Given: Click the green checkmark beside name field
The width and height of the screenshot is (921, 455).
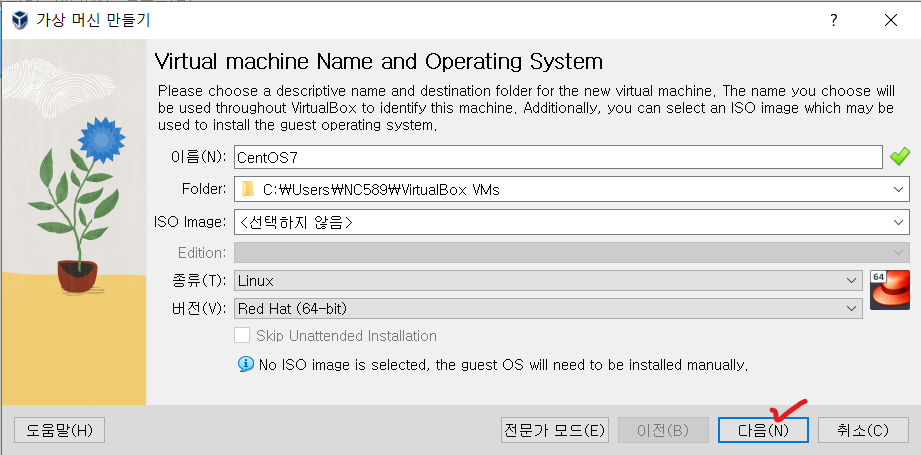Looking at the screenshot, I should point(899,157).
